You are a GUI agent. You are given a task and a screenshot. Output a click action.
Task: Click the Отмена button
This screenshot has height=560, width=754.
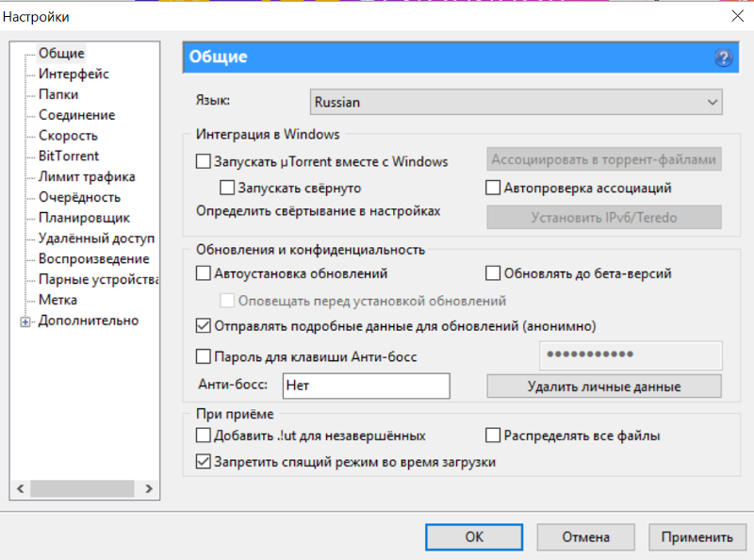click(585, 537)
